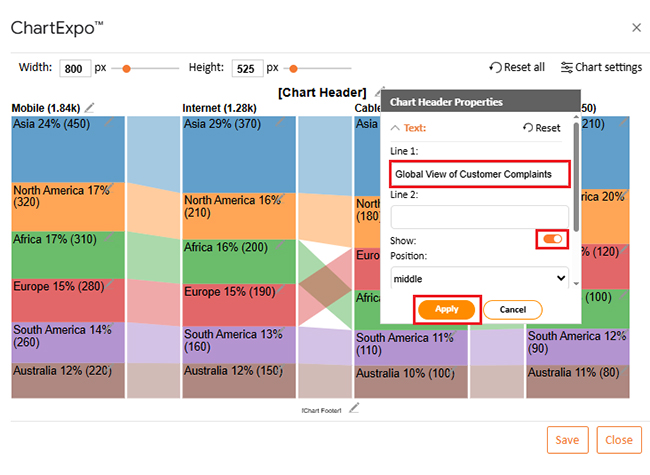
Task: Click the Reset all button
Action: (517, 68)
